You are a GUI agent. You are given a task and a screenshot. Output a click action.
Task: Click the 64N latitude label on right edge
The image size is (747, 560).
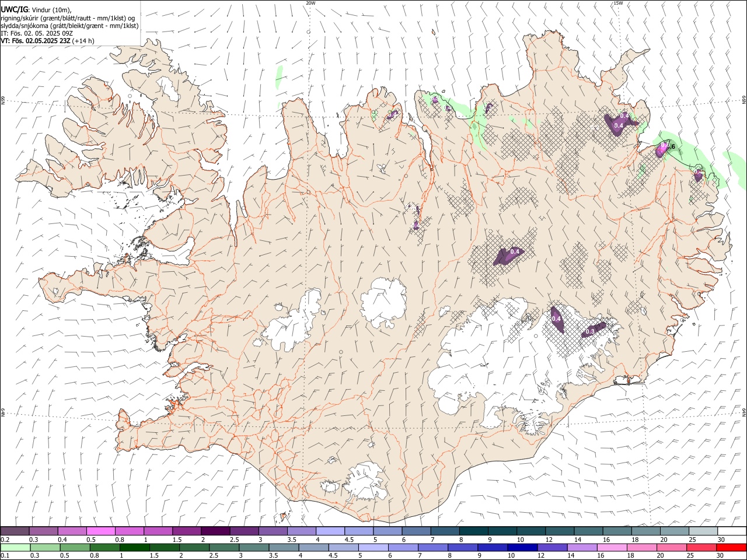[744, 412]
